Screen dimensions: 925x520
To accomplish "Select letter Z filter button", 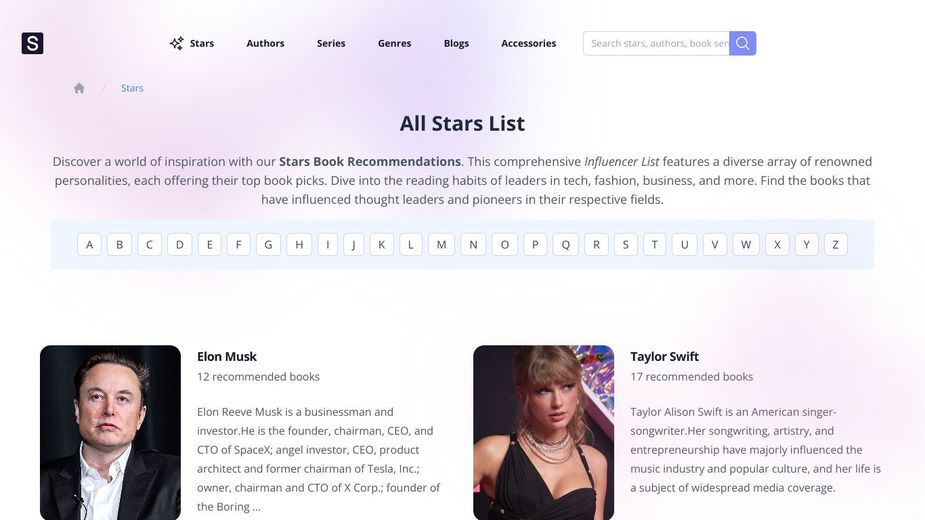I will tap(835, 244).
